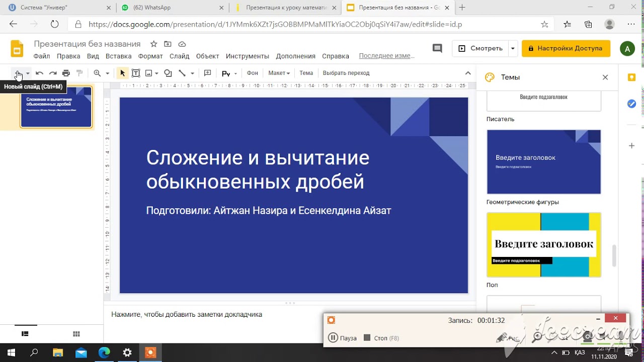Expand the insert image dropdown arrow
Image resolution: width=644 pixels, height=362 pixels.
pyautogui.click(x=156, y=73)
